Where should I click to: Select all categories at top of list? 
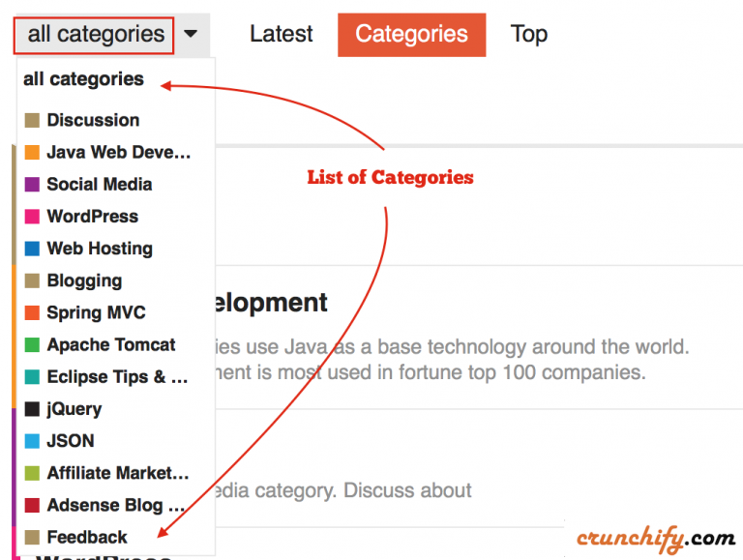tap(83, 79)
